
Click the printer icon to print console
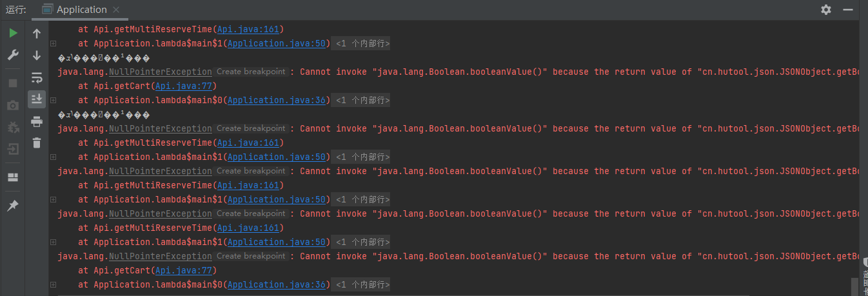(x=37, y=121)
